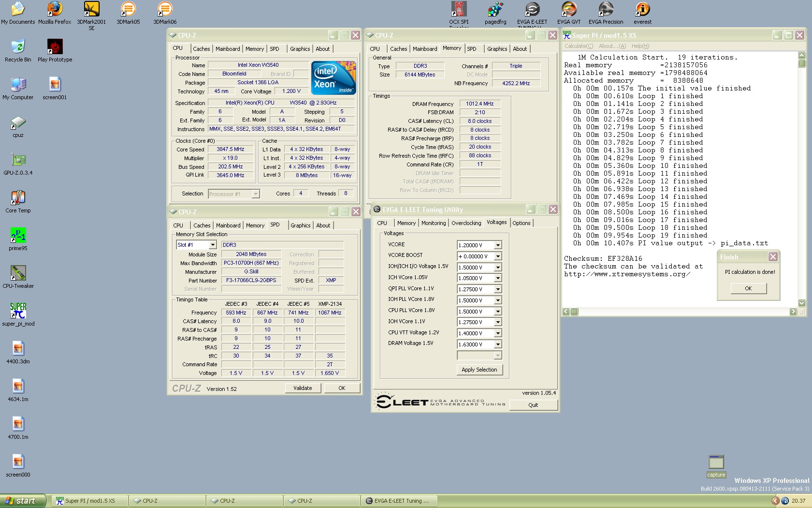Open CPU-Tweaker desktop shortcut

[18, 277]
